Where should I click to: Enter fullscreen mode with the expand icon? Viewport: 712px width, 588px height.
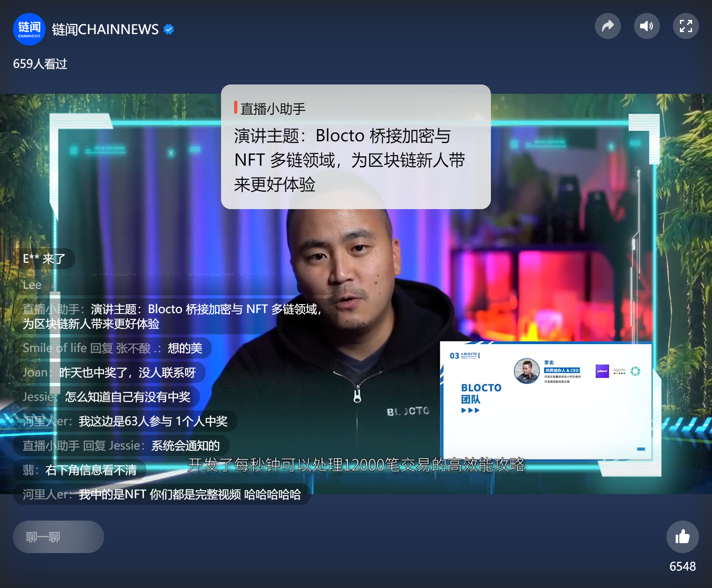click(x=686, y=26)
